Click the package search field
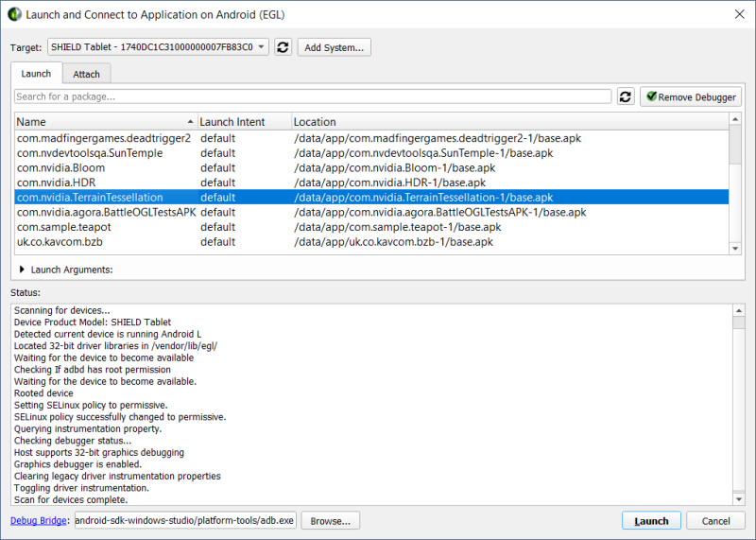The width and height of the screenshot is (756, 540). (x=312, y=96)
